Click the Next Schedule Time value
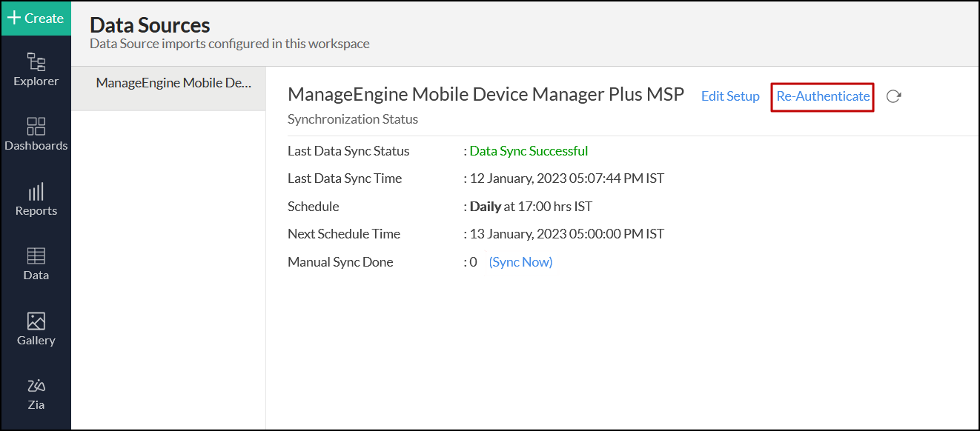The image size is (980, 431). point(567,234)
